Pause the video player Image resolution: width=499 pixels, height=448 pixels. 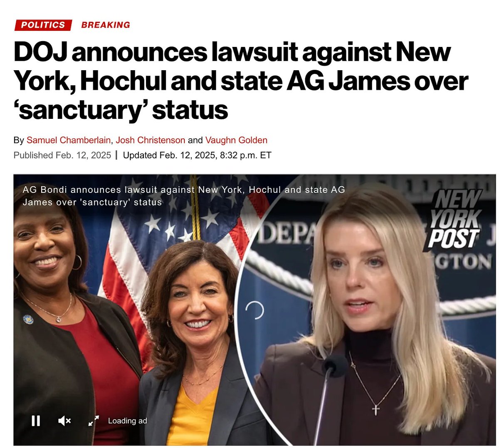(36, 421)
